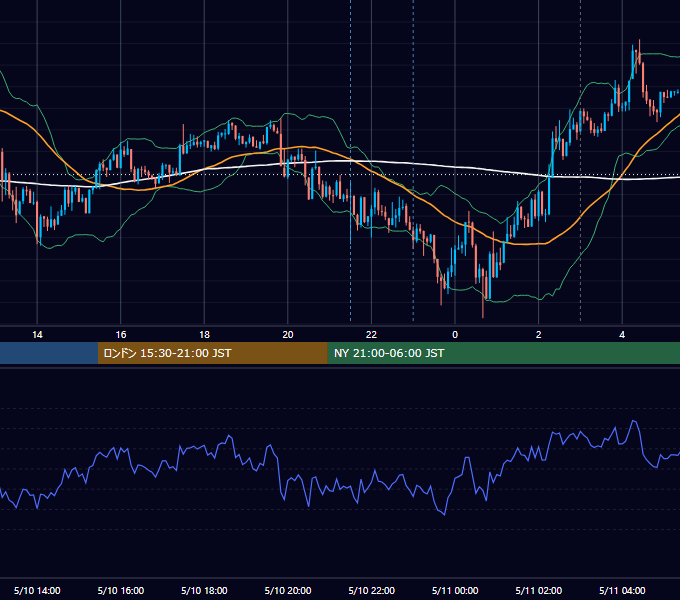
Task: Click the 5/10 16:00 date label
Action: pos(121,590)
